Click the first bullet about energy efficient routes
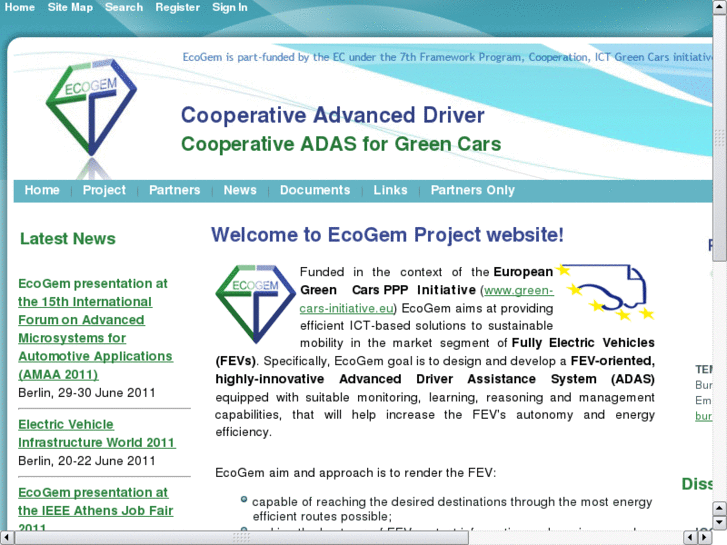 click(452, 509)
